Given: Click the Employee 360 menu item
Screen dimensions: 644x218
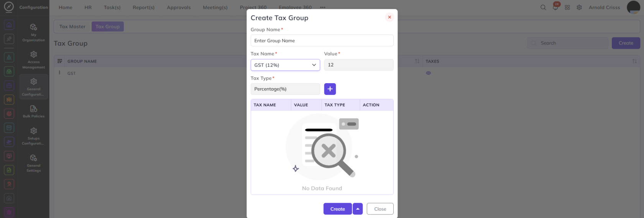Looking at the screenshot, I should coord(295,7).
